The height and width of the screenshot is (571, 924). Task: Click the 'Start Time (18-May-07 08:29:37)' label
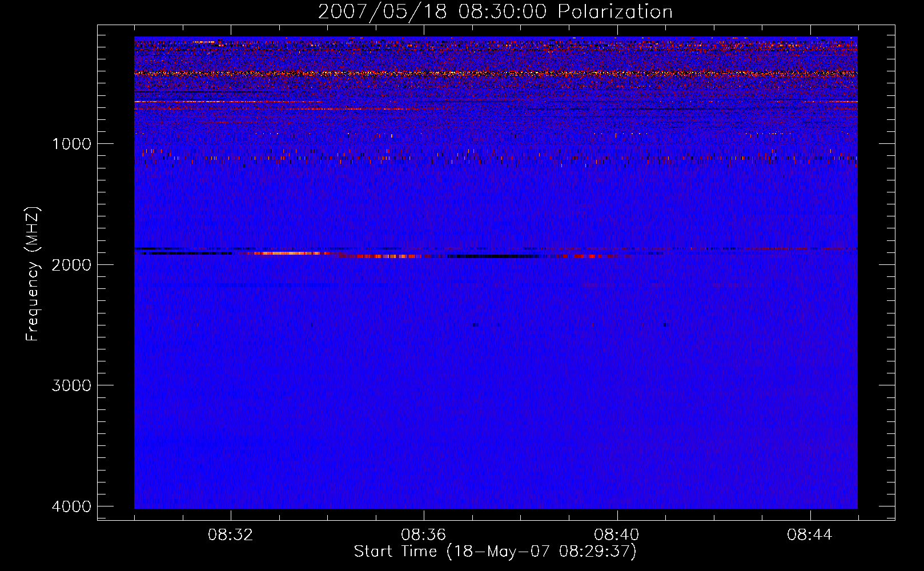pyautogui.click(x=495, y=552)
